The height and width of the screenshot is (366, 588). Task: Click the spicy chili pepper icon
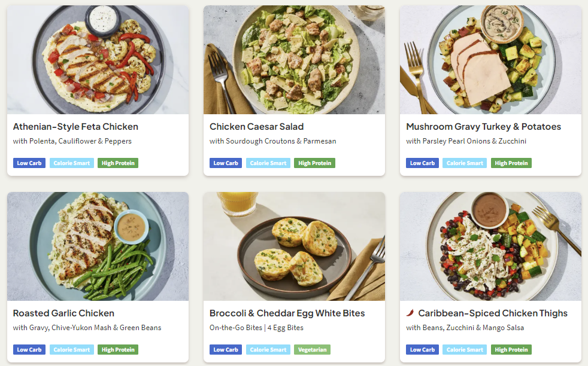(x=410, y=313)
